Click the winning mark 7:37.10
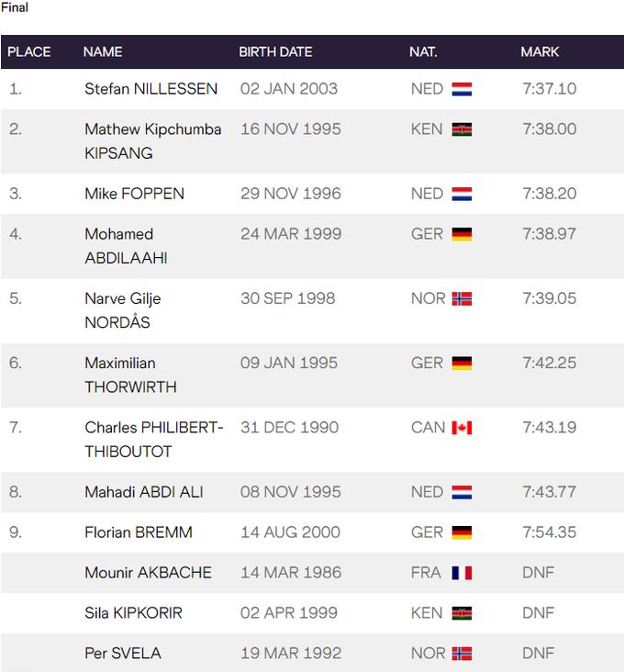The image size is (624, 672). [549, 89]
